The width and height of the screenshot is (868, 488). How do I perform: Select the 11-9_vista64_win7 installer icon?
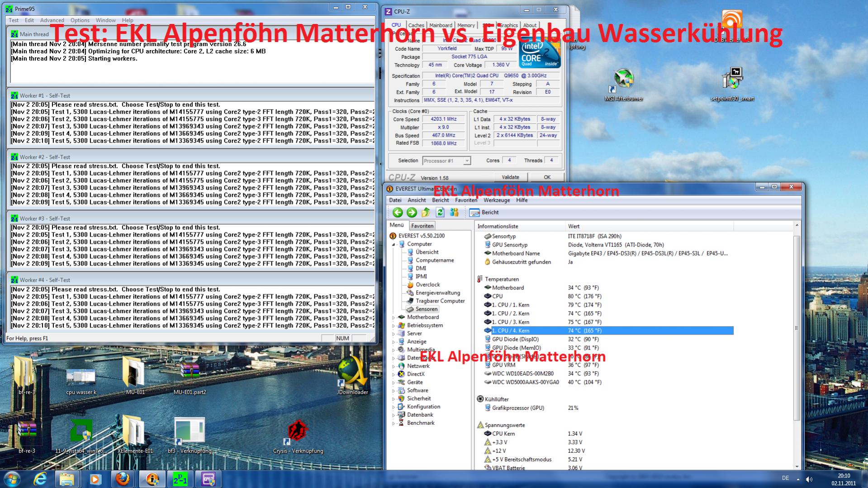coord(81,435)
